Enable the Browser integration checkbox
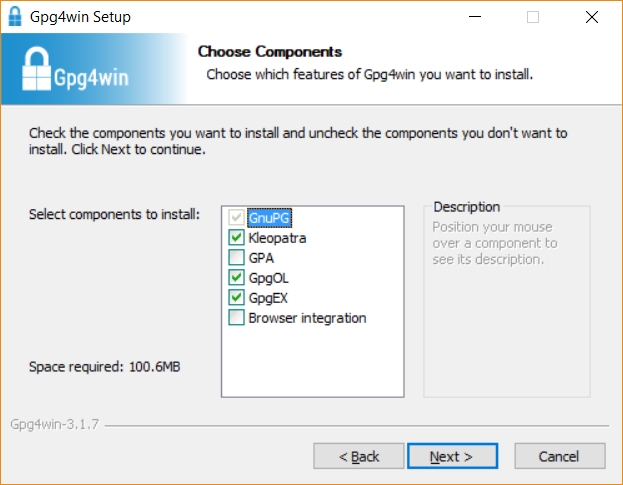The height and width of the screenshot is (485, 623). click(x=236, y=318)
